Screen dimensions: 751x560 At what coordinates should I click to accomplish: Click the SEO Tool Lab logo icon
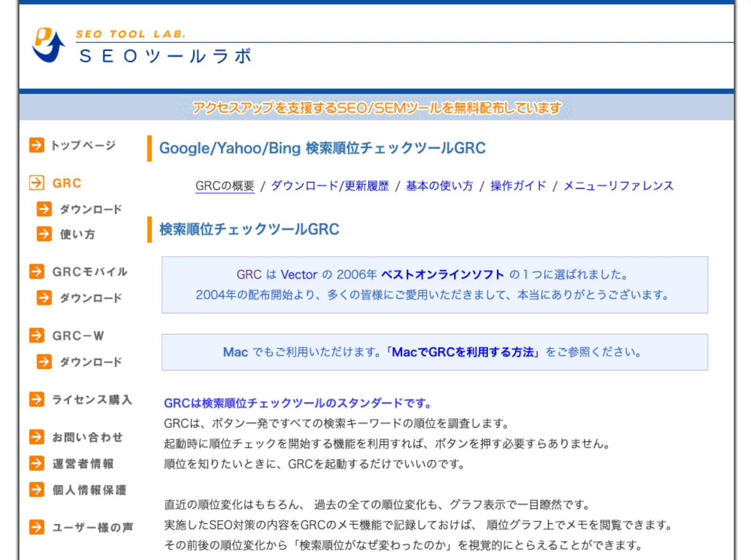[48, 45]
